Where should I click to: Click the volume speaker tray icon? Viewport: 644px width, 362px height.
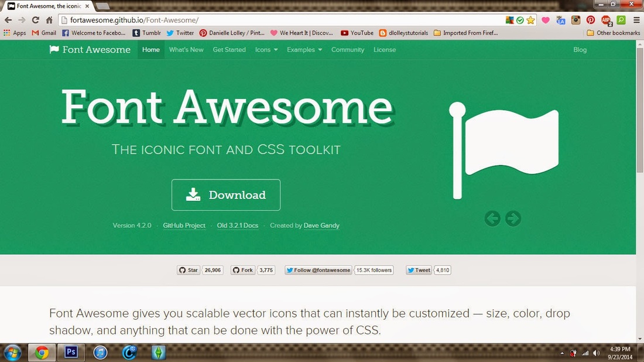click(x=597, y=353)
